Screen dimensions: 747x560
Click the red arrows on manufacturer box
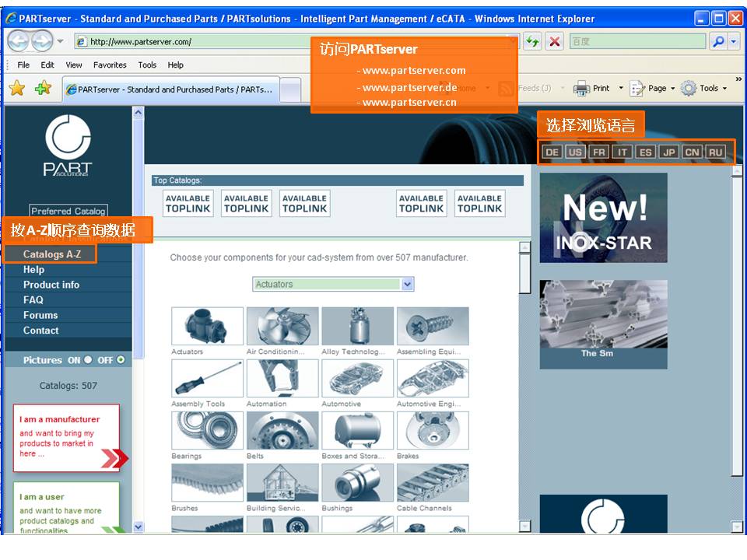pyautogui.click(x=115, y=458)
